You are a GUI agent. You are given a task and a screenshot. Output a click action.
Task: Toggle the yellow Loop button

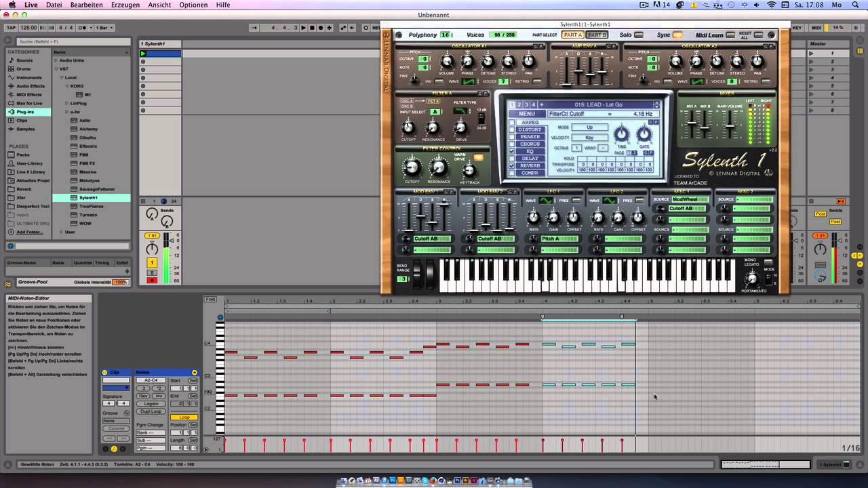(x=184, y=418)
